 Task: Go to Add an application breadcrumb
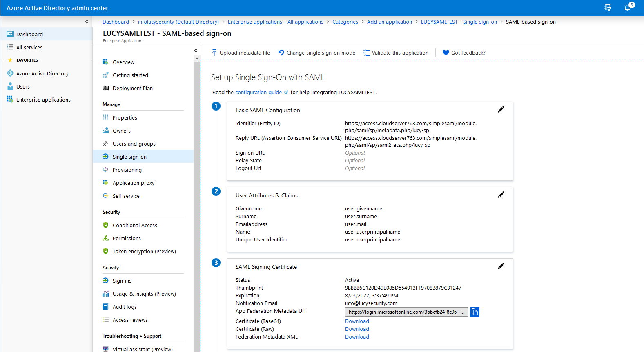click(390, 22)
